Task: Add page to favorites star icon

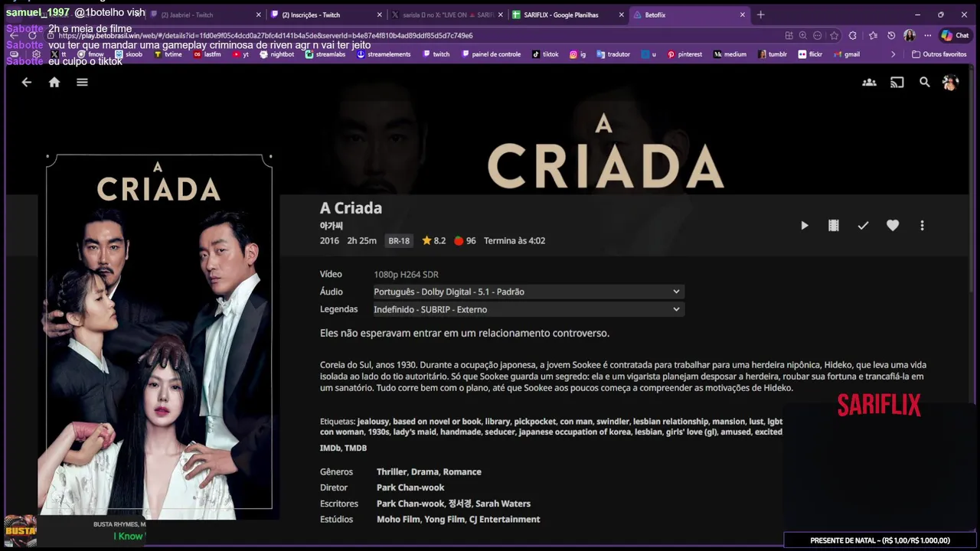Action: pyautogui.click(x=834, y=35)
